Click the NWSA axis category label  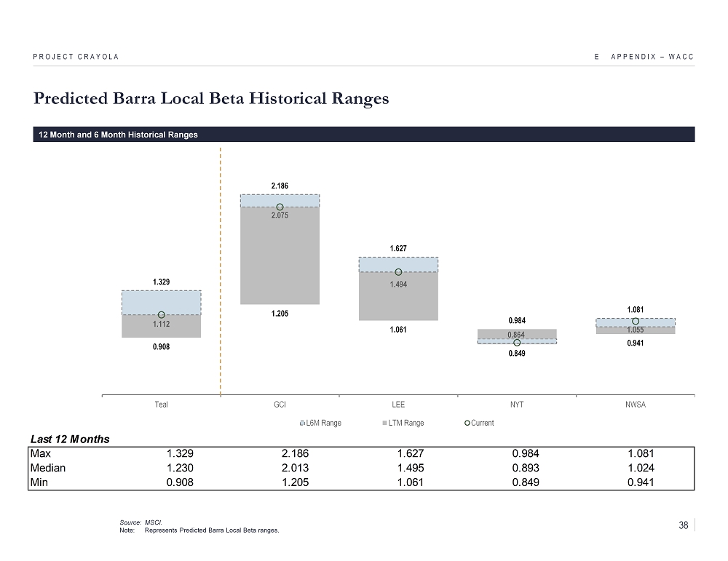click(636, 405)
